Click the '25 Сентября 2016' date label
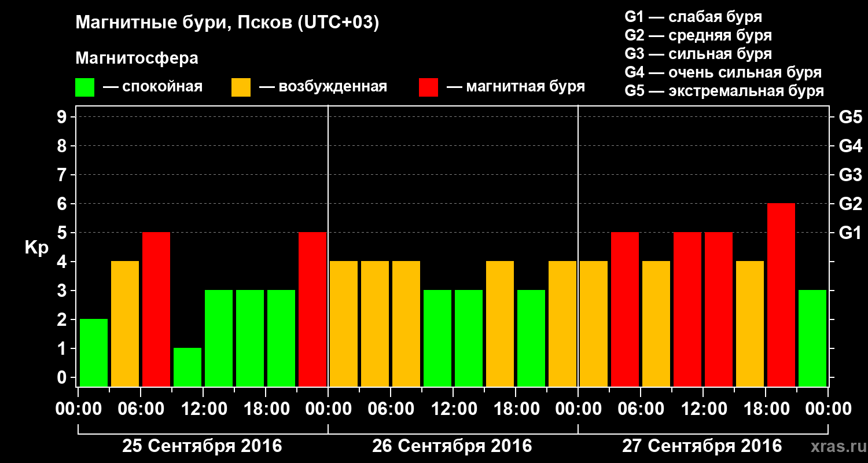The width and height of the screenshot is (868, 463). (202, 446)
